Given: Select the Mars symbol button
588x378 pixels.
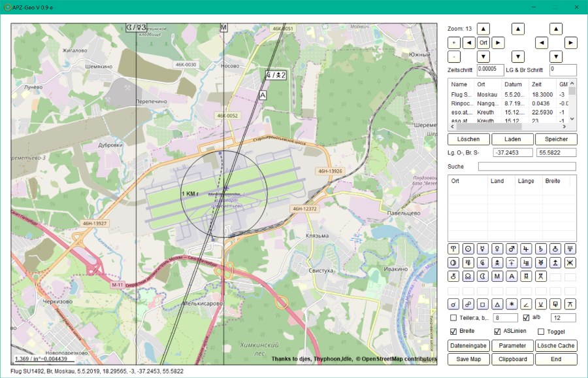Looking at the screenshot, I should [x=512, y=249].
